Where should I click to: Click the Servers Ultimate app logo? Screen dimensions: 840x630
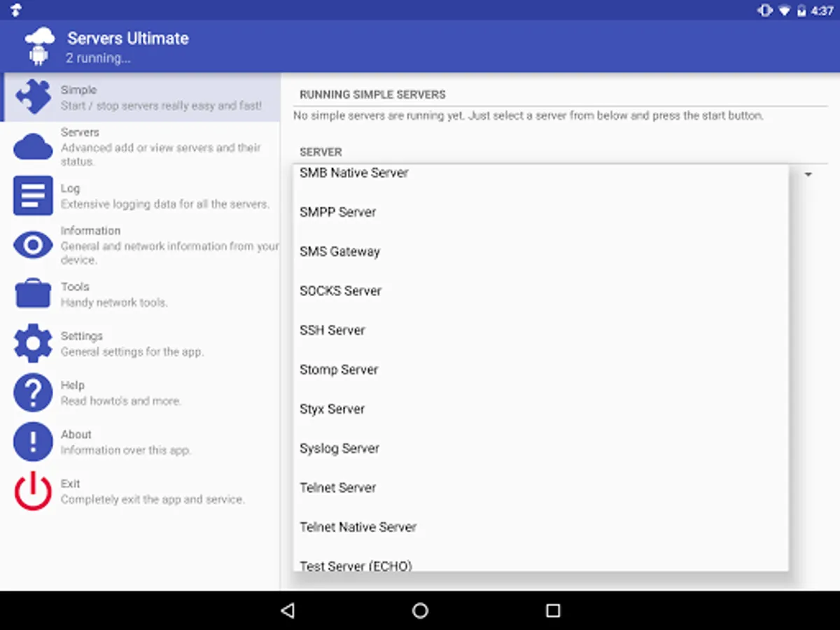pos(38,46)
